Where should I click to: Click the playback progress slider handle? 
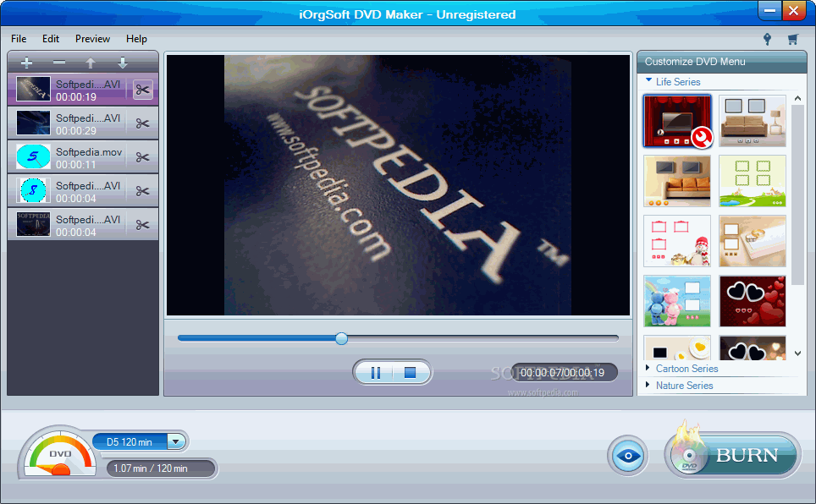pos(341,338)
